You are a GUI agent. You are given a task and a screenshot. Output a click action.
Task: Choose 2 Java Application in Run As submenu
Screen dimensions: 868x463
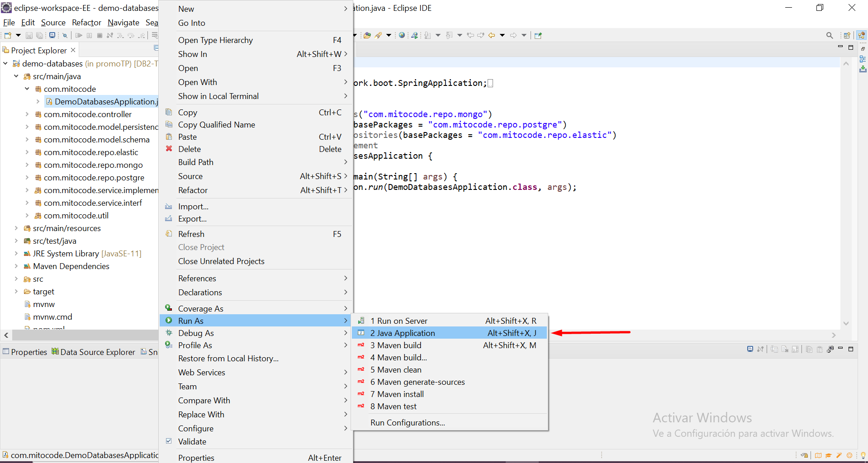tap(450, 333)
